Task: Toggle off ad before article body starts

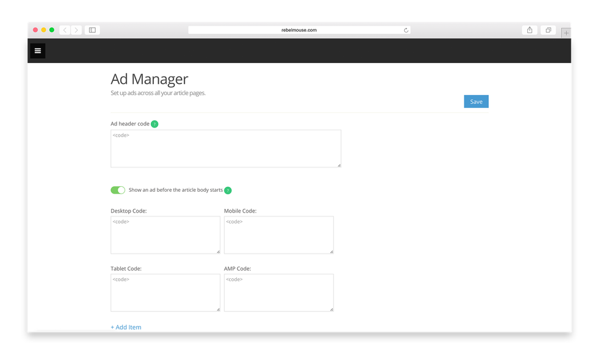Action: click(118, 190)
